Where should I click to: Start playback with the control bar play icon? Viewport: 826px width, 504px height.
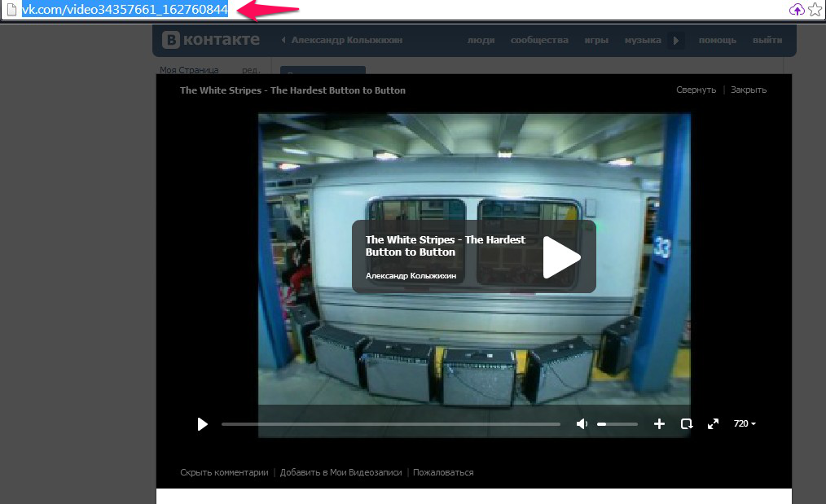coord(202,424)
